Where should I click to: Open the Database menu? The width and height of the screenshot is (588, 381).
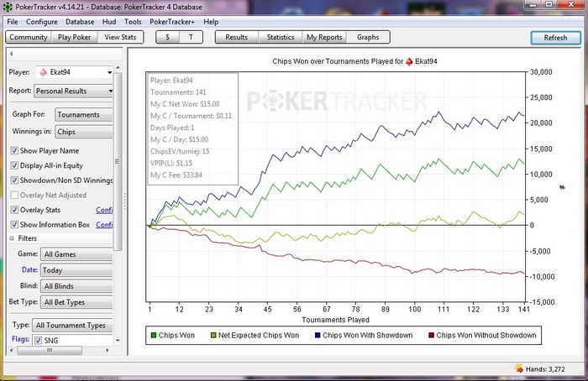80,22
